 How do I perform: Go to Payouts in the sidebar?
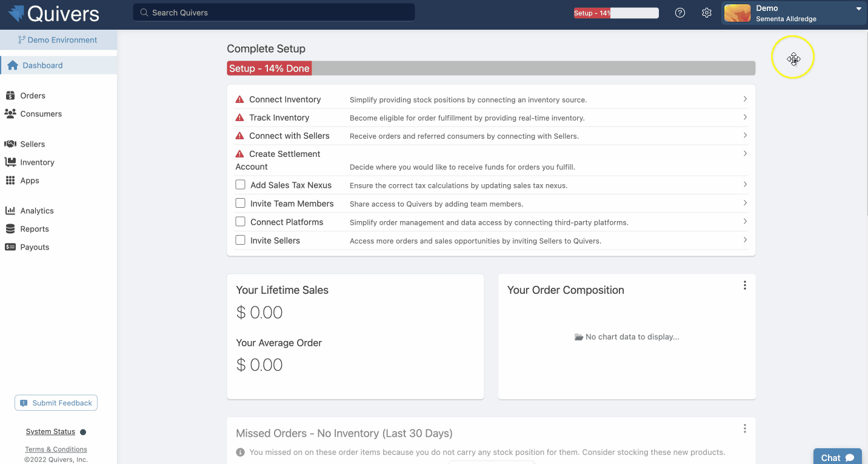35,247
